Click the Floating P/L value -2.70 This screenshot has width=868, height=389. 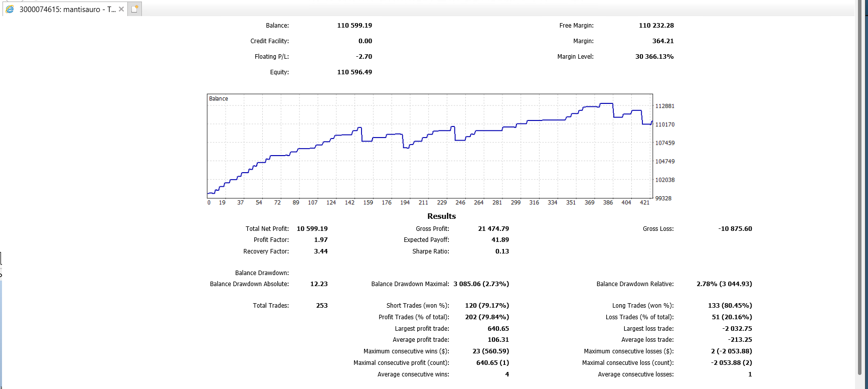(364, 57)
